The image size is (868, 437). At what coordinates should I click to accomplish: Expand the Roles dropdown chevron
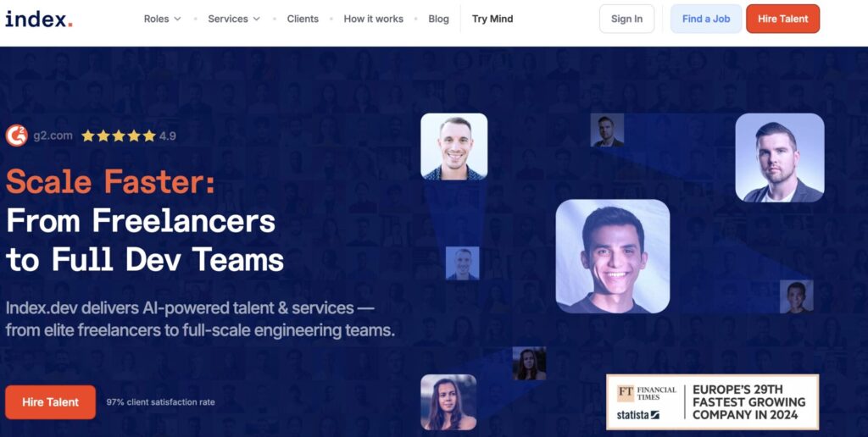pos(178,19)
